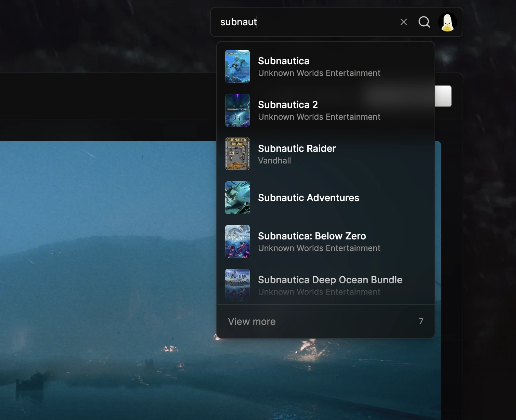The image size is (516, 420).
Task: Click the magnifying glass search icon
Action: 424,22
